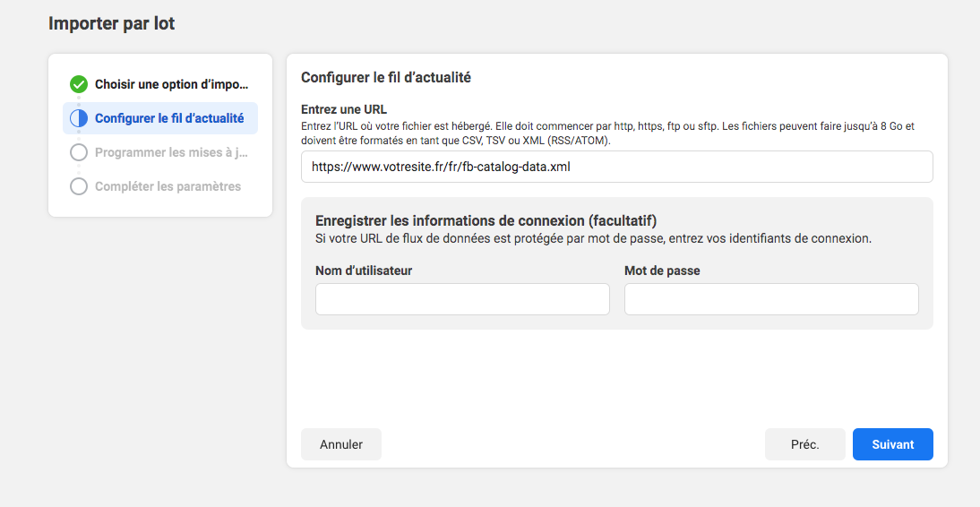Click the Enregistrer les informations de connexion heading

(486, 220)
